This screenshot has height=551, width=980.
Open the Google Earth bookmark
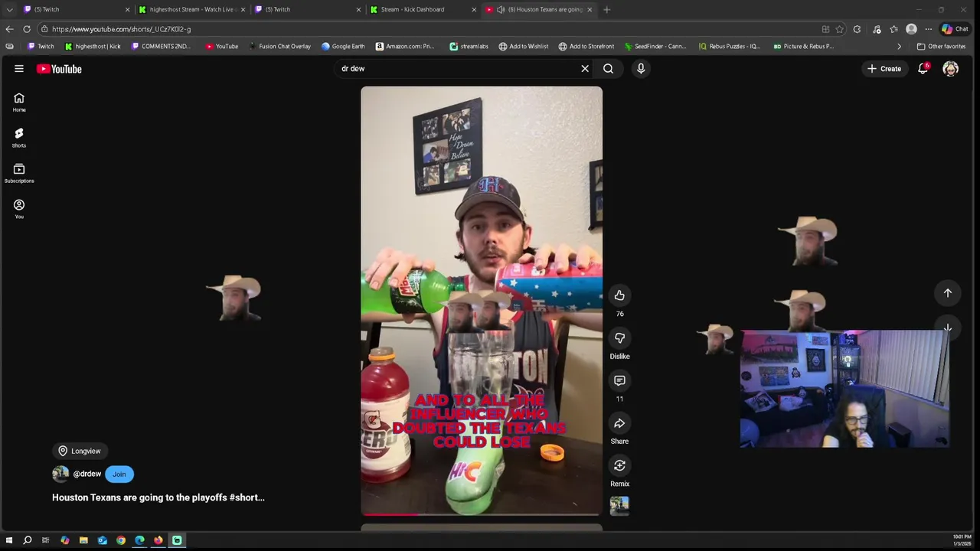point(343,46)
